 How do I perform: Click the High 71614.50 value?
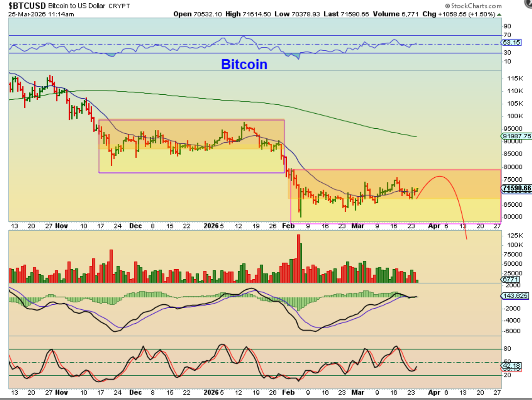[248, 14]
